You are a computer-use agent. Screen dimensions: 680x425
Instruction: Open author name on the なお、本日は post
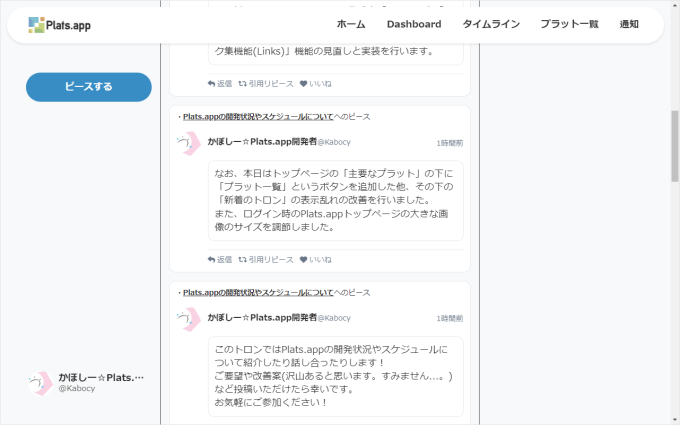[x=262, y=142]
